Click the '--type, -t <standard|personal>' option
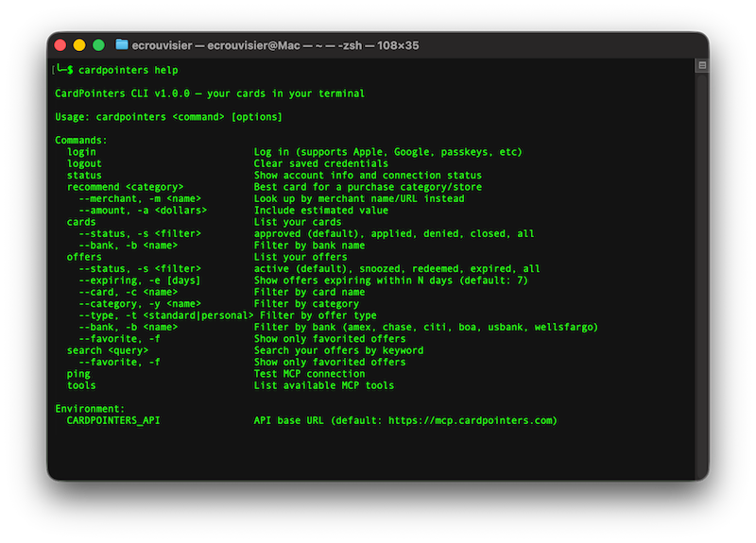 (166, 315)
